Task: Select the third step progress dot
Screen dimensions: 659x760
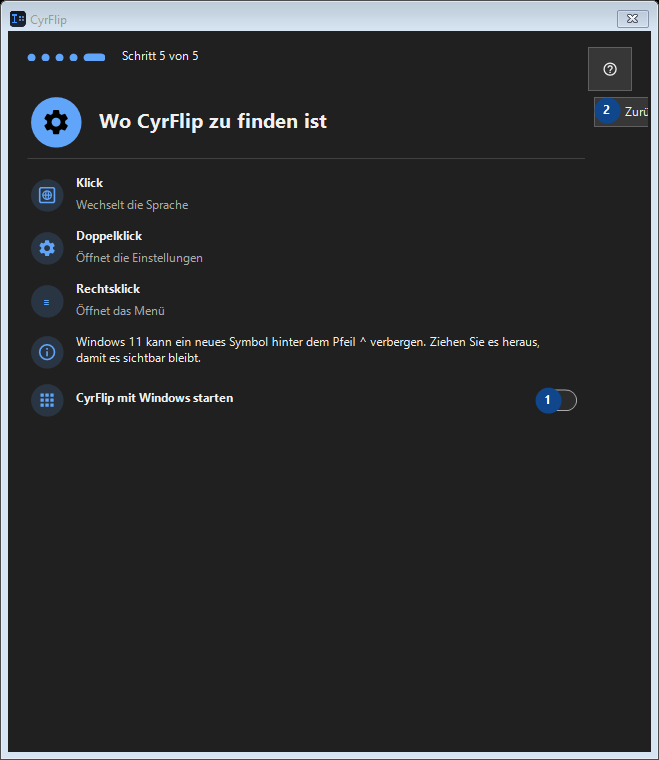Action: [60, 57]
